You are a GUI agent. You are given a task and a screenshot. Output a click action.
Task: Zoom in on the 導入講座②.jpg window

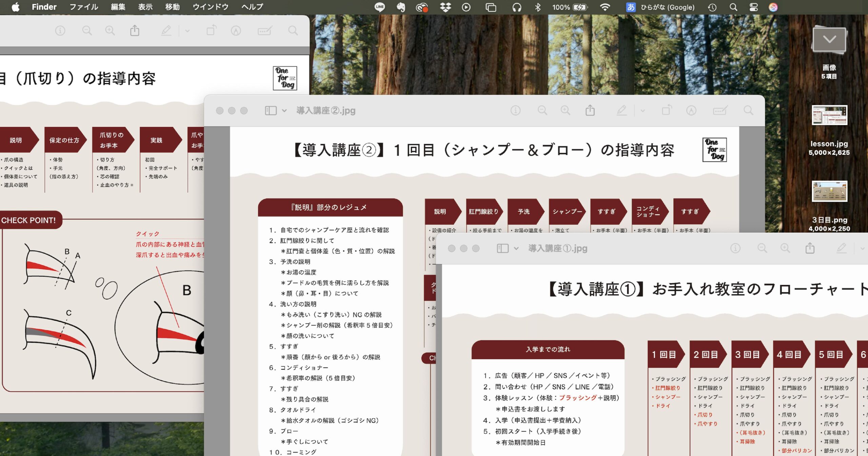click(x=565, y=110)
